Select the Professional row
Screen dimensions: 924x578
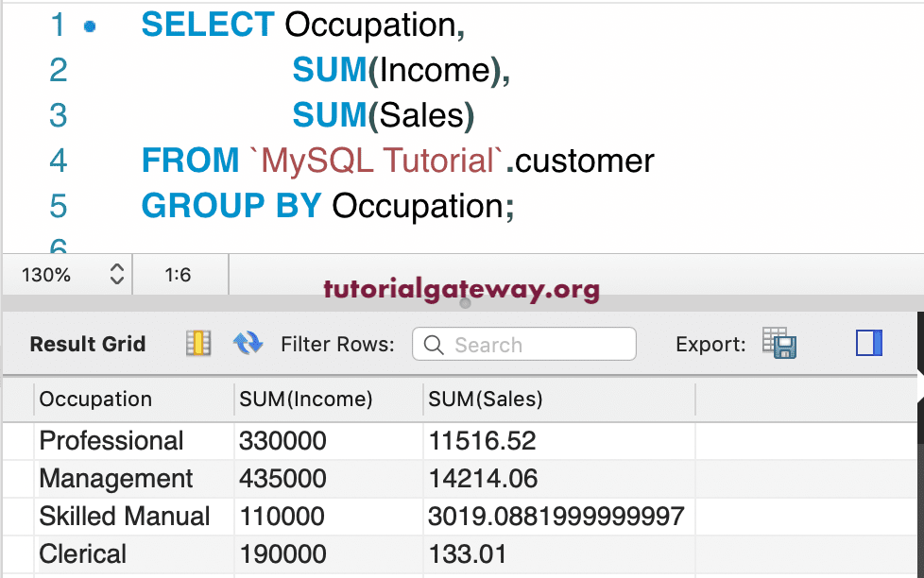click(111, 440)
